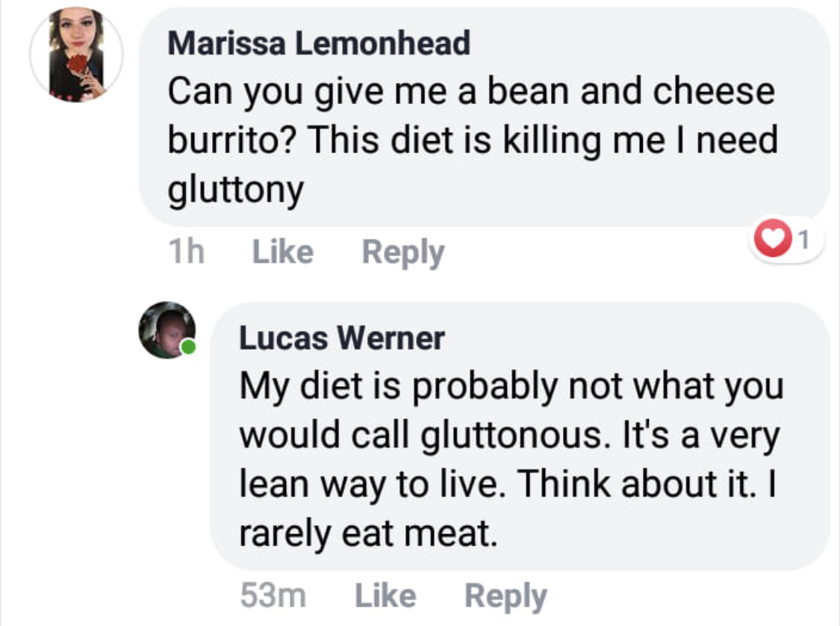Reply to Lucas Werner's comment

pyautogui.click(x=505, y=597)
